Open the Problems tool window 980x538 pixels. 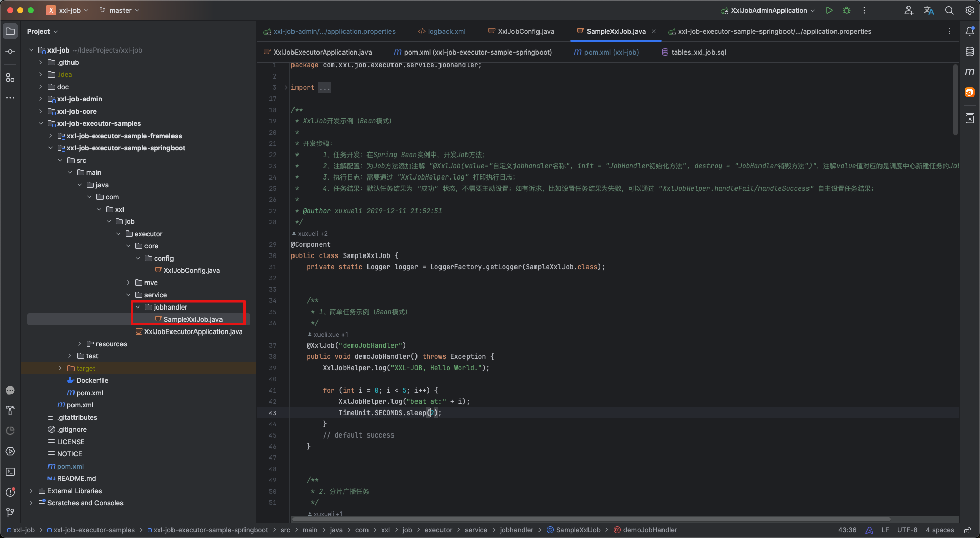tap(10, 492)
